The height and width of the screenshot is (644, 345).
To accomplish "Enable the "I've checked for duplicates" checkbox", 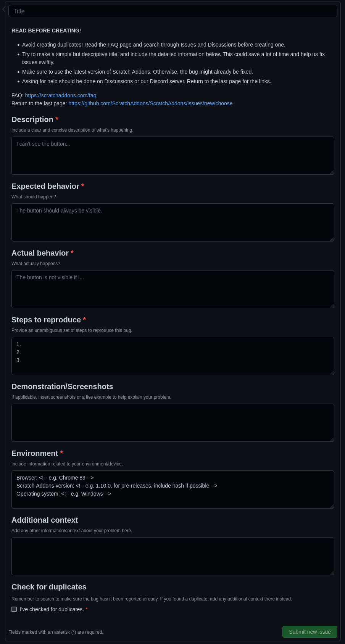I will (x=14, y=609).
